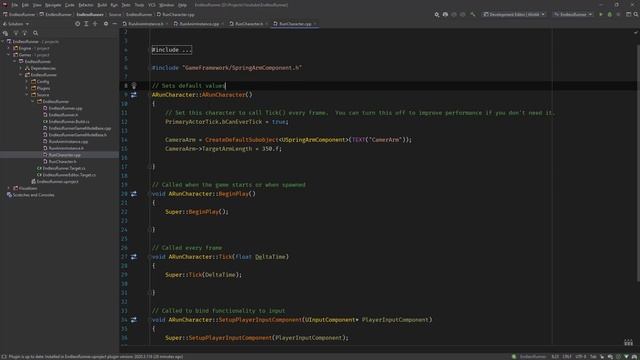This screenshot has width=640, height=360.
Task: Open Scratches and Consoles in the tree
Action: tap(30, 195)
